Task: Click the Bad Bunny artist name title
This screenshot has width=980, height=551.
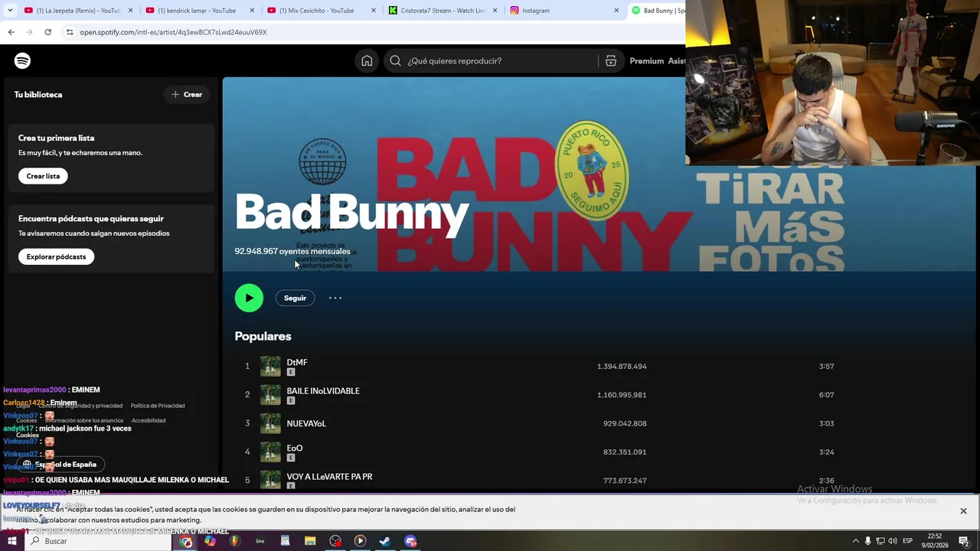Action: [x=351, y=212]
